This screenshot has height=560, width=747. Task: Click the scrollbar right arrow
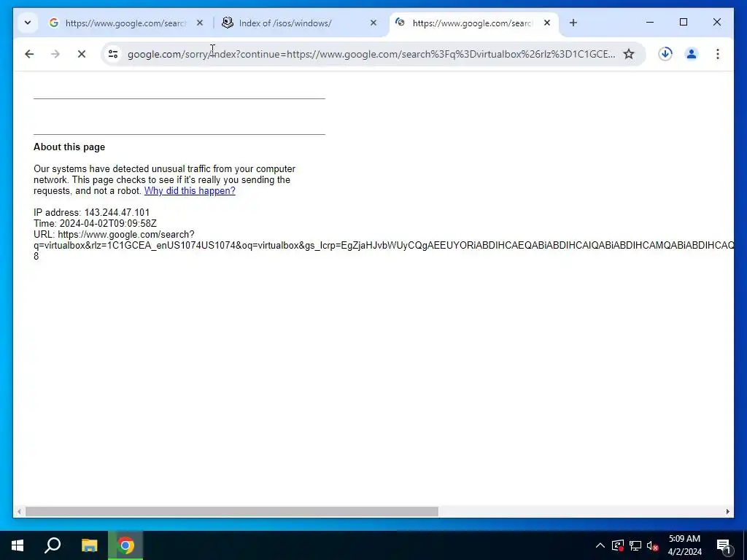727,511
